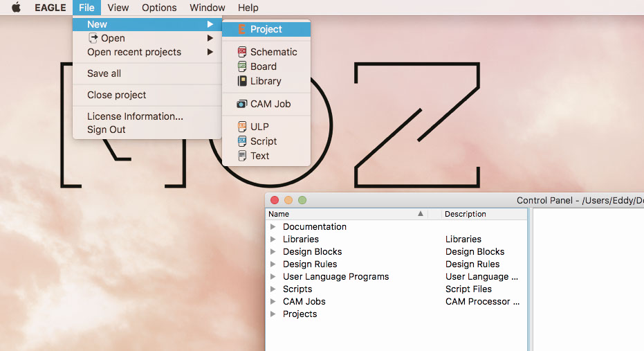
Task: Open License Information dialog
Action: [x=147, y=116]
